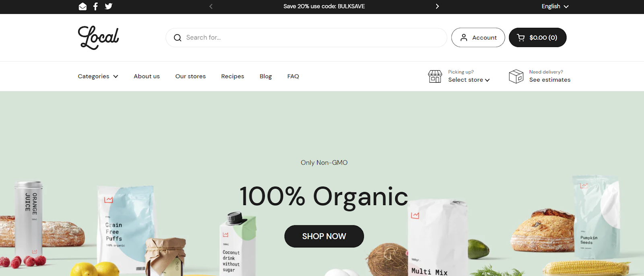This screenshot has width=644, height=276.
Task: Expand the Categories menu
Action: [98, 76]
